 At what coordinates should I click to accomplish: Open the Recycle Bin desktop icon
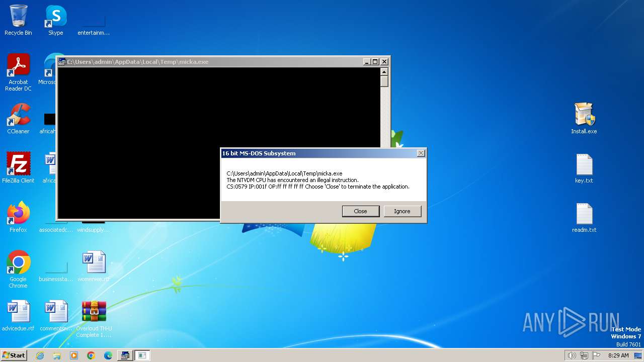click(18, 20)
